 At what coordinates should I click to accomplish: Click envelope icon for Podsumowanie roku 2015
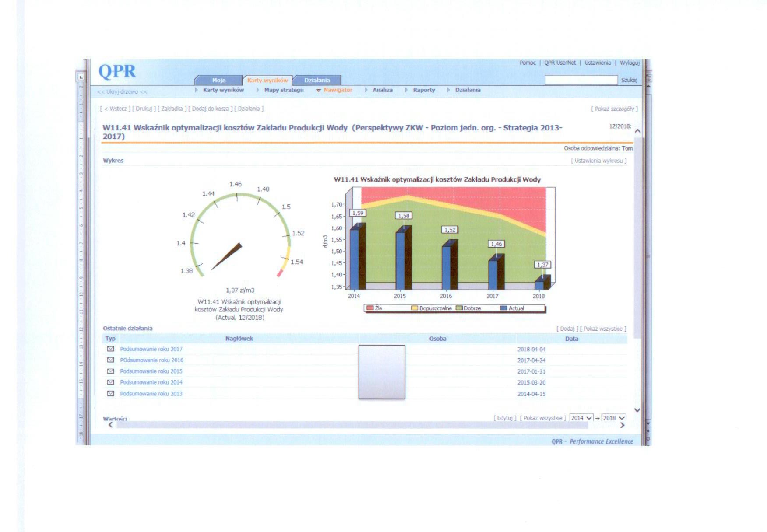point(111,371)
